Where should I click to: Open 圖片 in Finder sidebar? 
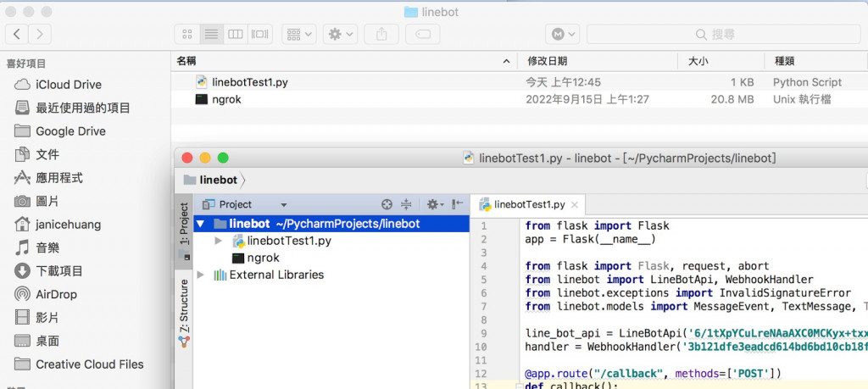(36, 201)
